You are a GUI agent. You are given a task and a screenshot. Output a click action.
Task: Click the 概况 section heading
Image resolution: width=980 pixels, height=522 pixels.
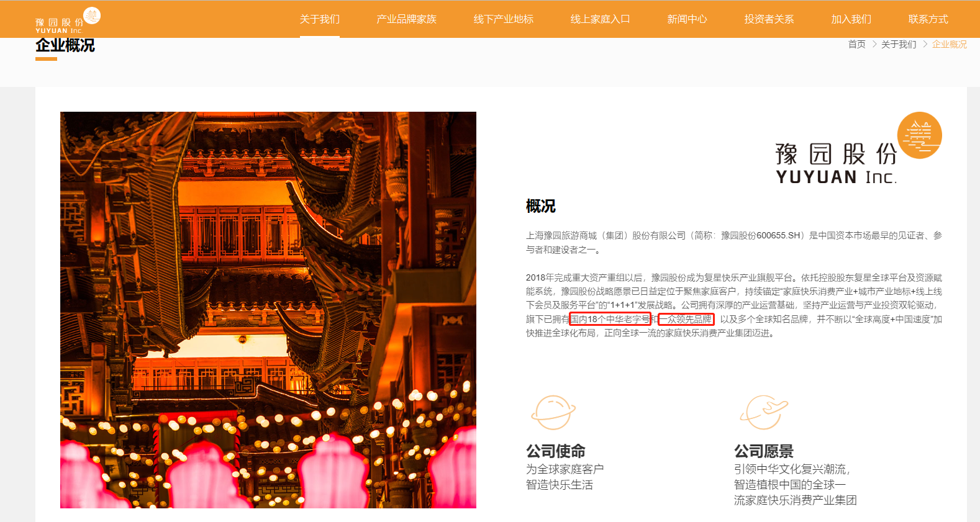[541, 206]
